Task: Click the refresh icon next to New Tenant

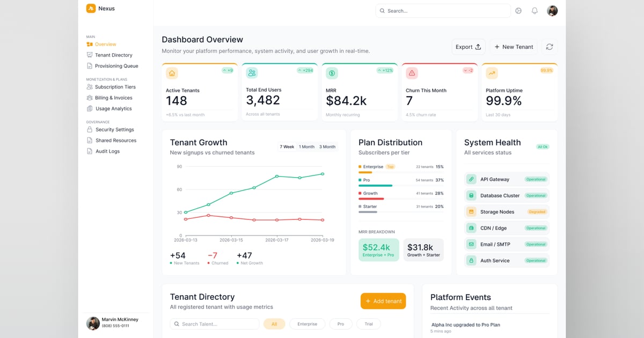Action: 549,47
